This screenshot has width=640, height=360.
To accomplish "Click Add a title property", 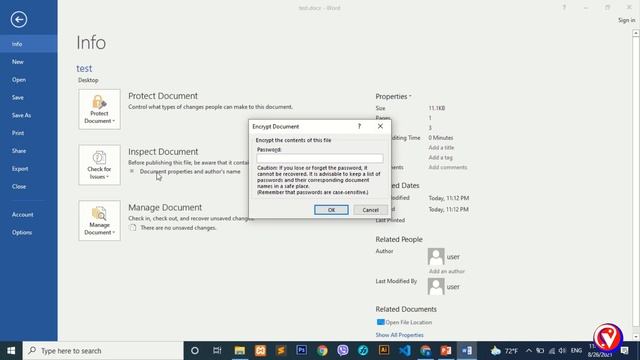I will [441, 147].
